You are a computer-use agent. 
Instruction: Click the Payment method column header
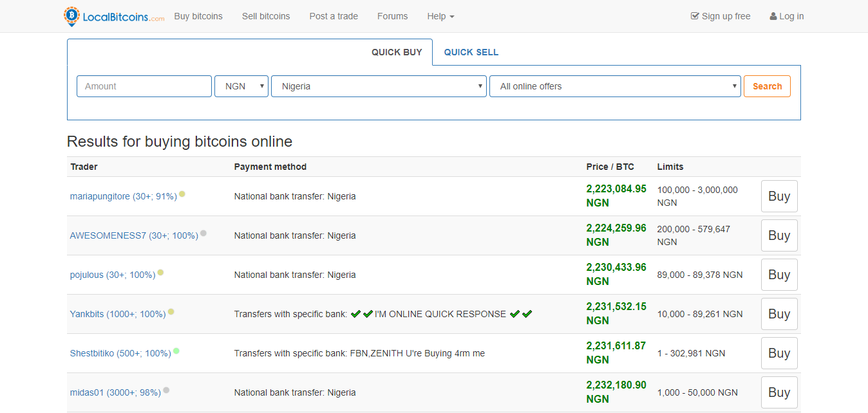[270, 167]
